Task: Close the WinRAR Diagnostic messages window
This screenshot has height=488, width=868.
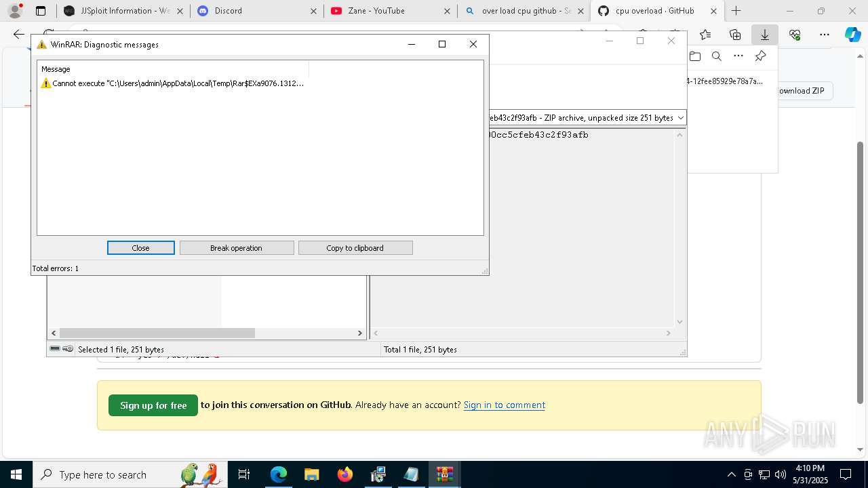Action: pos(473,44)
